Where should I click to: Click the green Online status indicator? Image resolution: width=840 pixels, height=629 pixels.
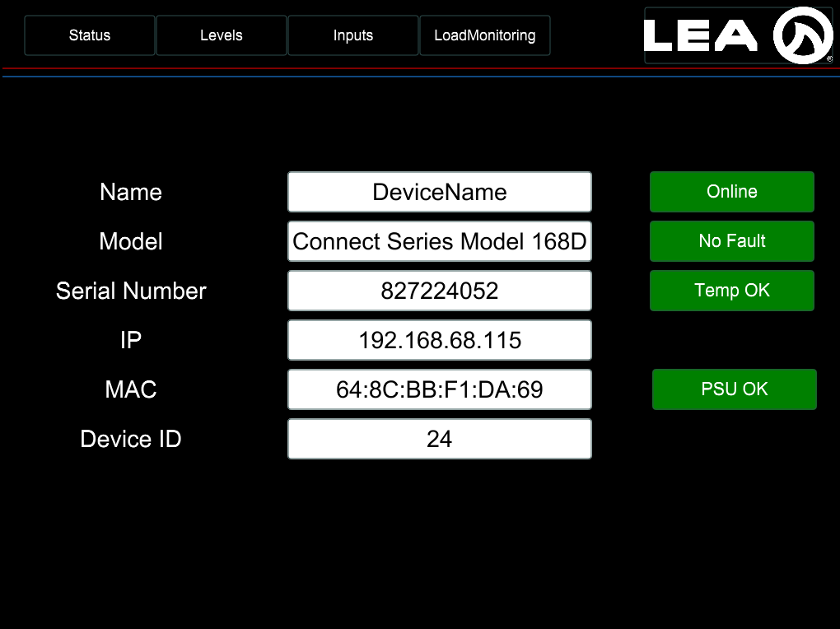(732, 192)
